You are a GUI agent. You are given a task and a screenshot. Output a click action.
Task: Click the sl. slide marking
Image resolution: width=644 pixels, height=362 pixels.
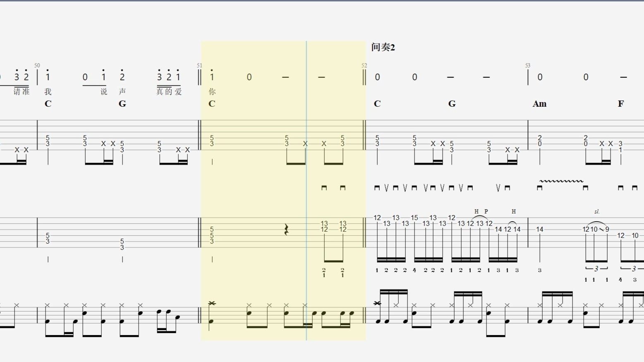[x=597, y=211]
